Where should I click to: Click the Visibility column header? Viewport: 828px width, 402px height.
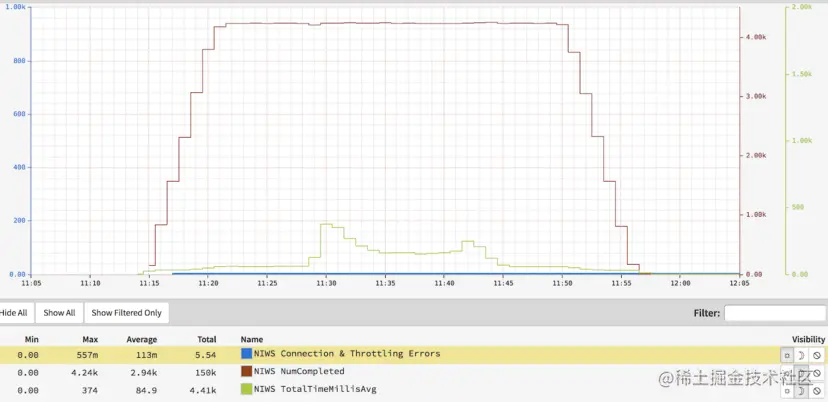pos(808,339)
